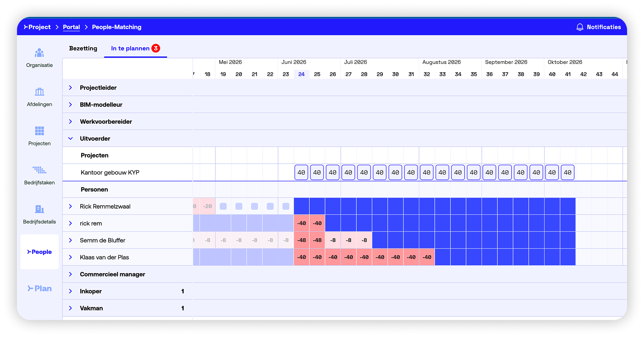
Task: Click Kantoor gebouw KYP week 24 demand cell
Action: tap(301, 172)
